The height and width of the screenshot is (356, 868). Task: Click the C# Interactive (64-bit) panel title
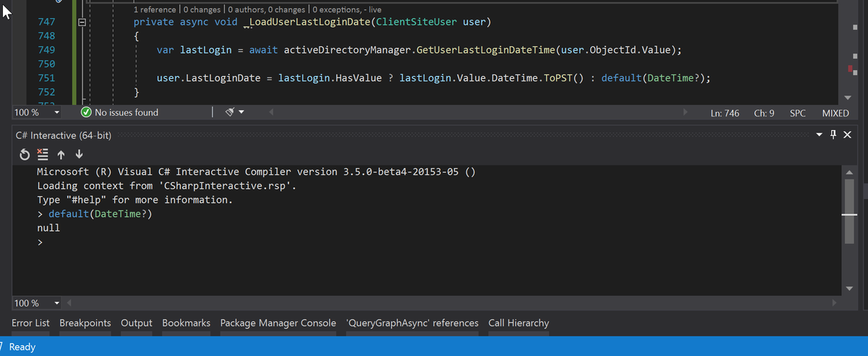point(63,136)
